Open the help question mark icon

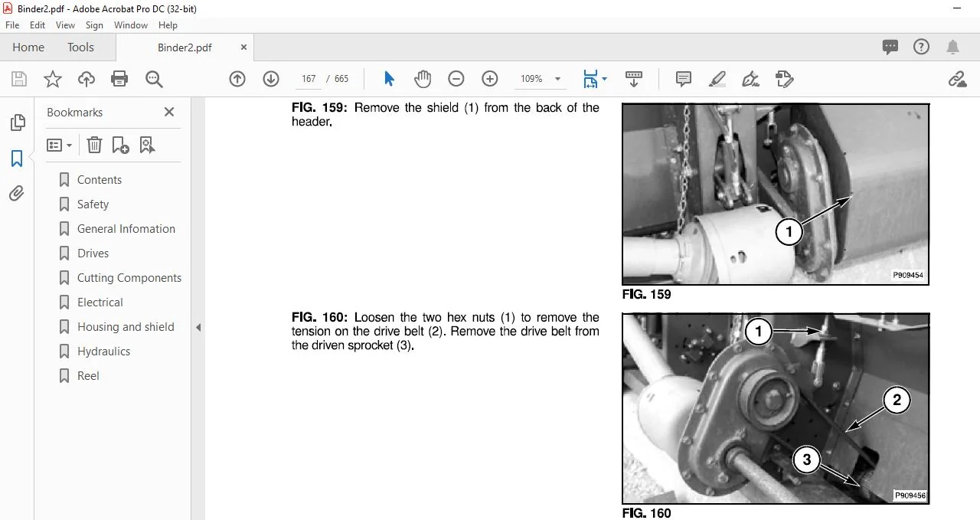tap(922, 47)
